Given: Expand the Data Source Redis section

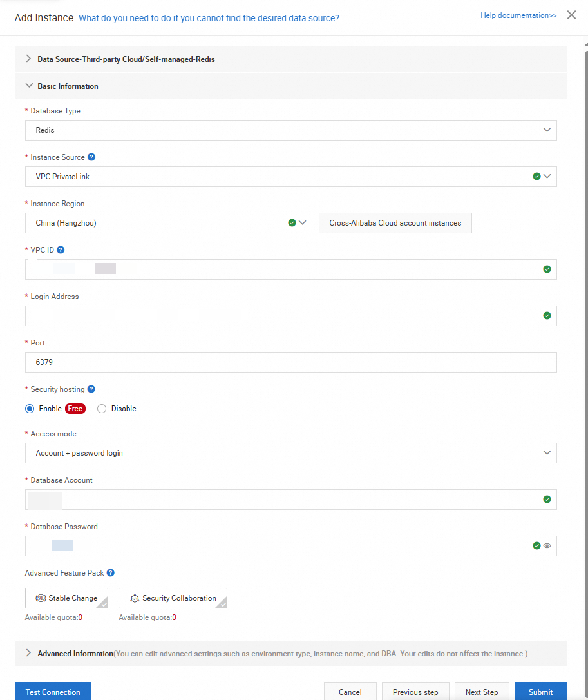Looking at the screenshot, I should 291,59.
